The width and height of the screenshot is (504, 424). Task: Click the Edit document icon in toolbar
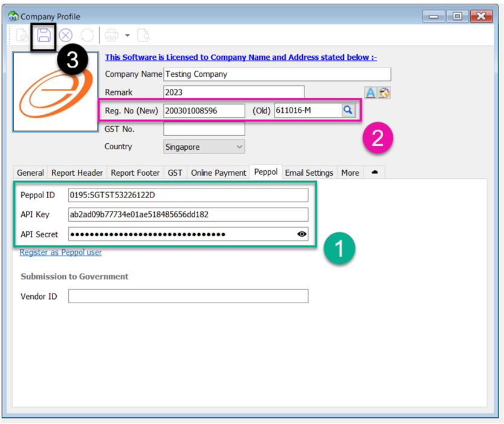[22, 36]
